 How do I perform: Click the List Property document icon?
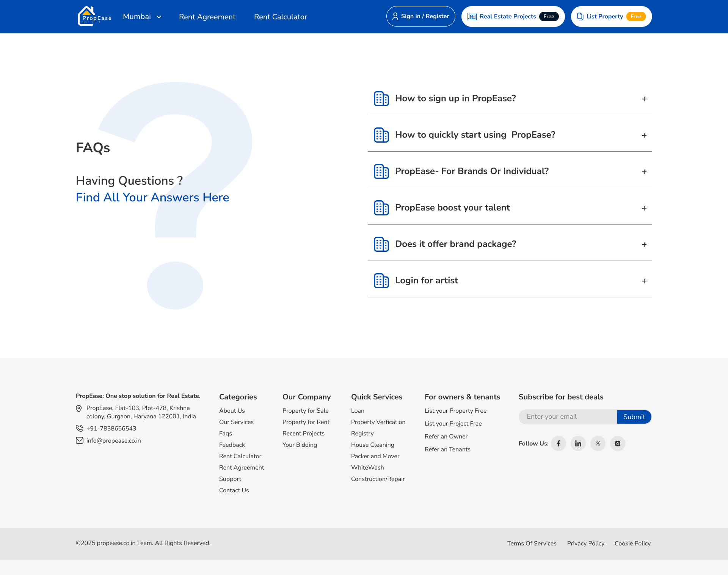pyautogui.click(x=580, y=16)
